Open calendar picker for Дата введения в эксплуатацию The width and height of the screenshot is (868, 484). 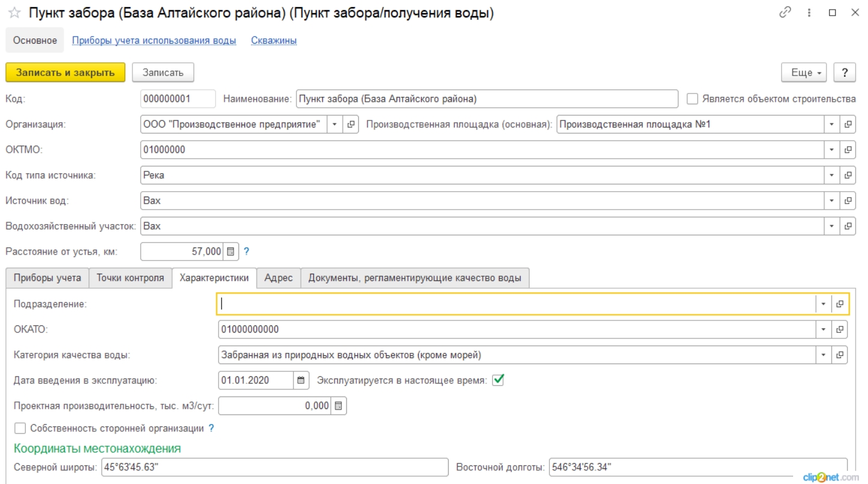tap(302, 380)
